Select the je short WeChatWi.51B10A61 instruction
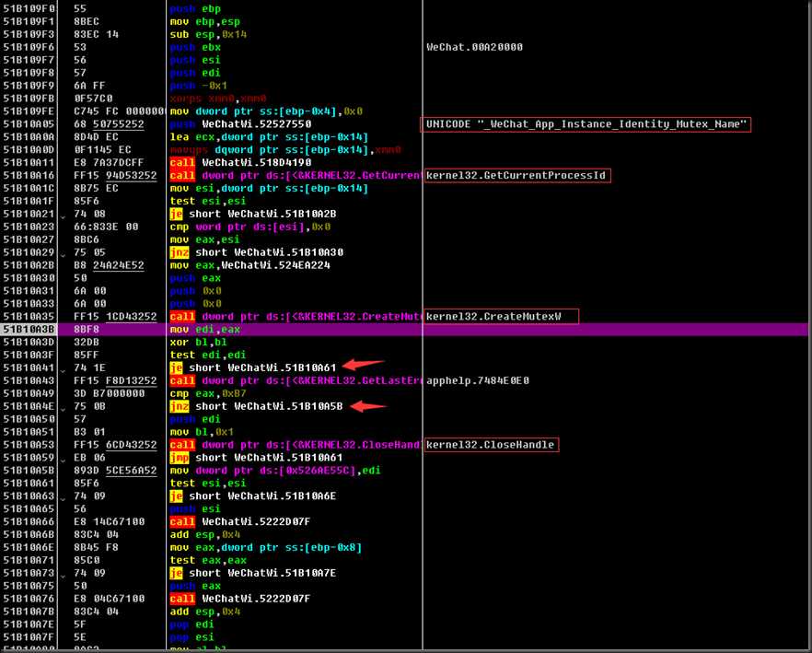 (253, 368)
